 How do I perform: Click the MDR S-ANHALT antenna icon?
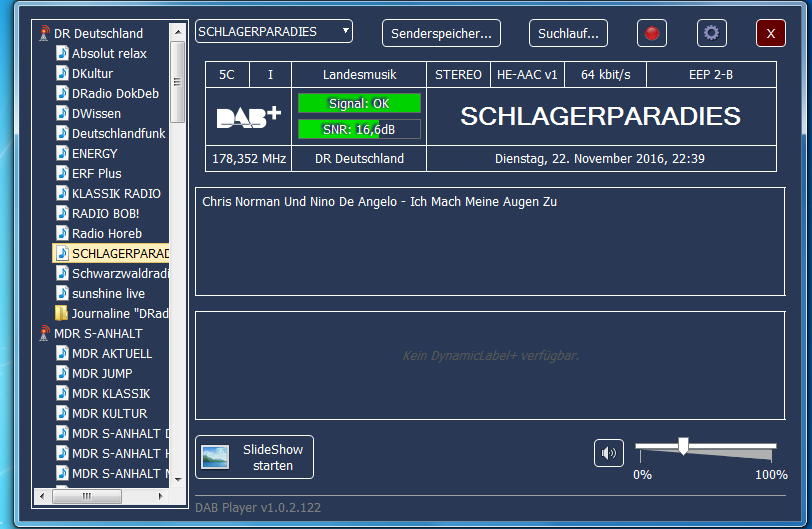click(44, 333)
